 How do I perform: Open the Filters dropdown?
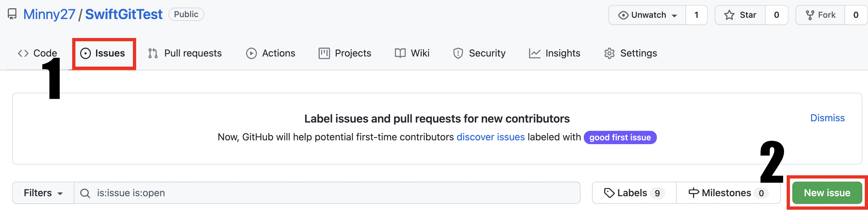43,193
